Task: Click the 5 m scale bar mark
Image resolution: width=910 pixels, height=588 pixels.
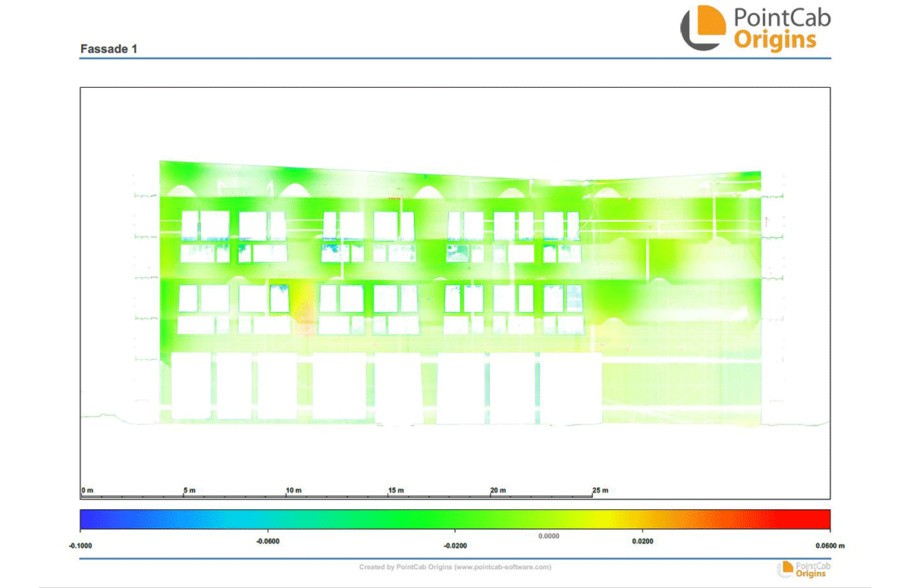Action: point(190,490)
